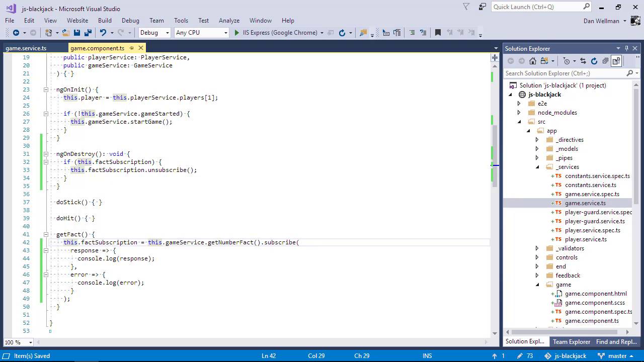Save the current file with Save icon
The height and width of the screenshot is (362, 644).
(x=77, y=33)
